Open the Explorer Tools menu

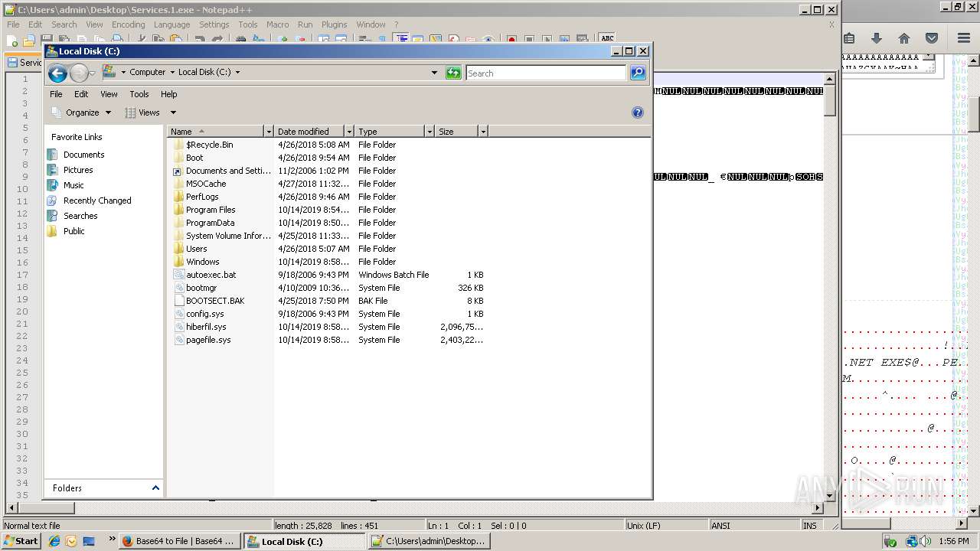click(x=139, y=94)
